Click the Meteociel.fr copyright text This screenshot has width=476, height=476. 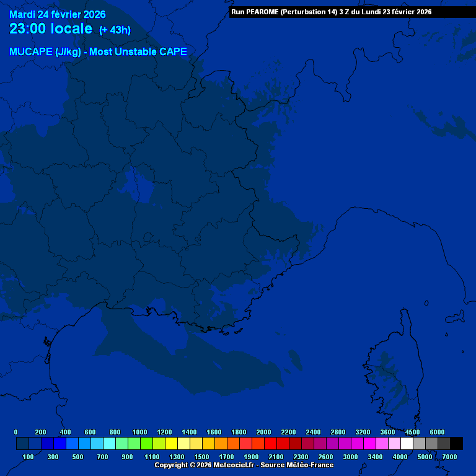(205, 465)
